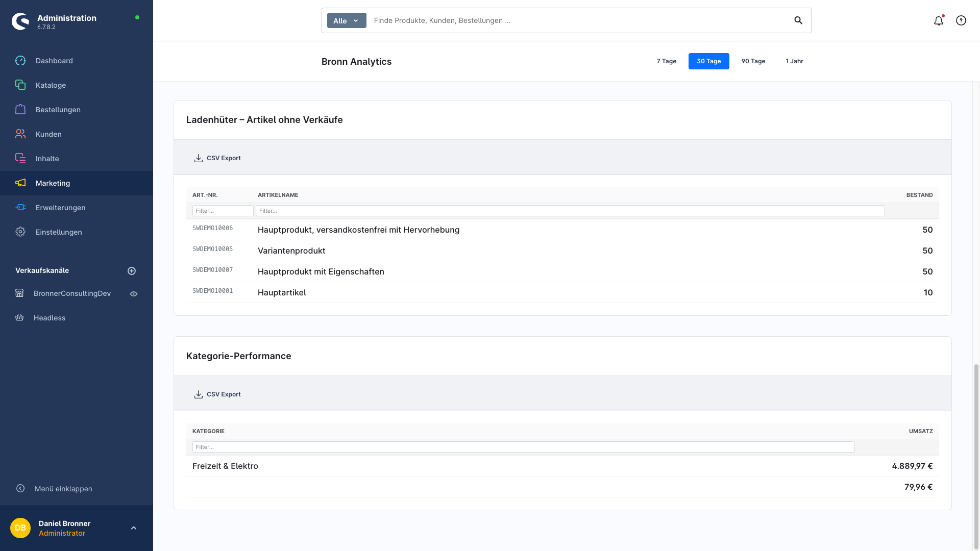Image resolution: width=980 pixels, height=551 pixels.
Task: Export Kategorie-Performance via CSV Export
Action: pyautogui.click(x=217, y=394)
